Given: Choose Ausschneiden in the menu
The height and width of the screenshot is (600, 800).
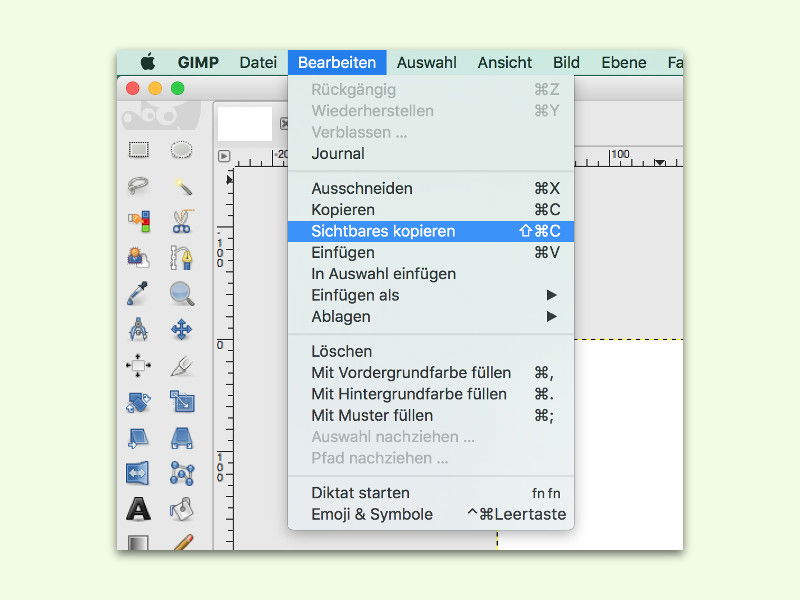Looking at the screenshot, I should (431, 188).
